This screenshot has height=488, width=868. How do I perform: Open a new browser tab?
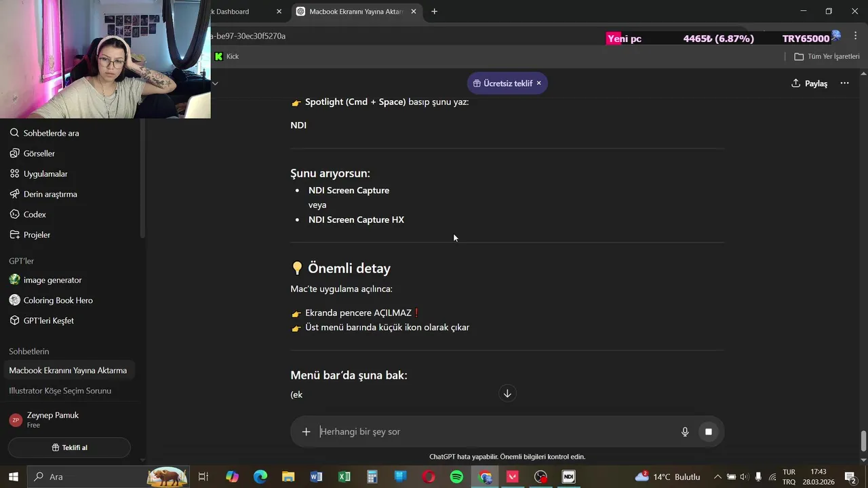pyautogui.click(x=434, y=12)
